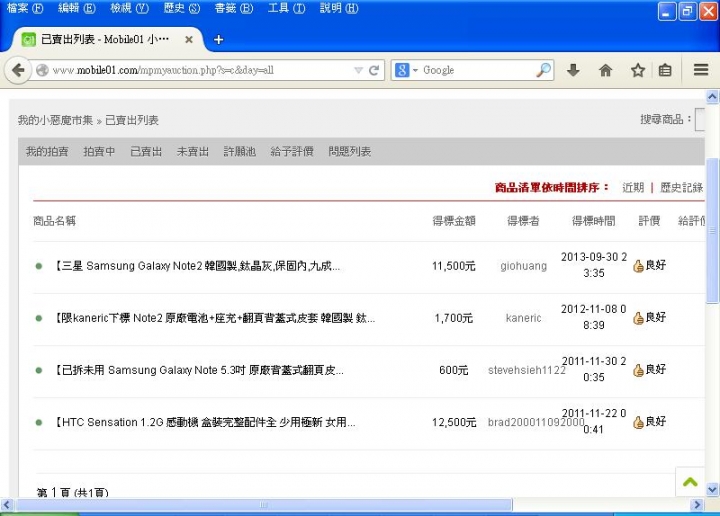720x516 pixels.
Task: Switch to 已賣出 tab
Action: (146, 151)
